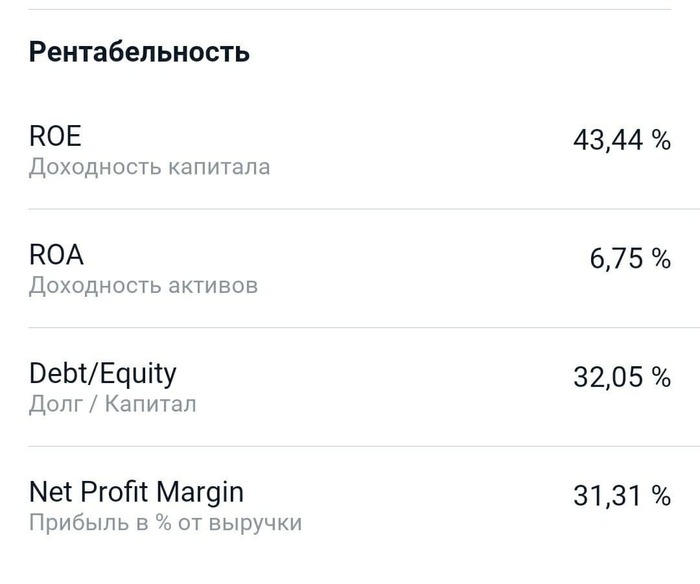
Task: Tap the Рентабельность section heading
Action: click(139, 52)
